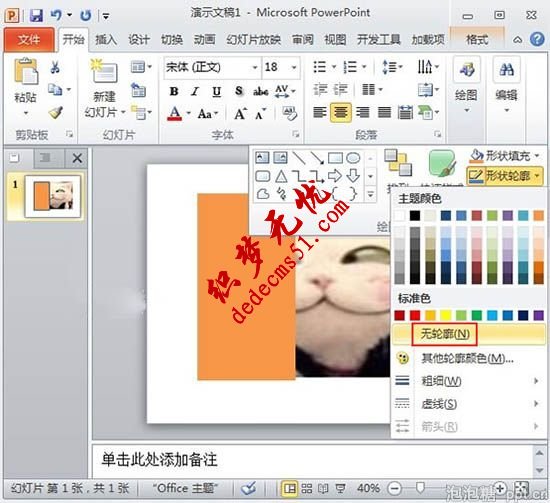Undo the last action
Viewport: 550px width, 503px height.
click(56, 15)
